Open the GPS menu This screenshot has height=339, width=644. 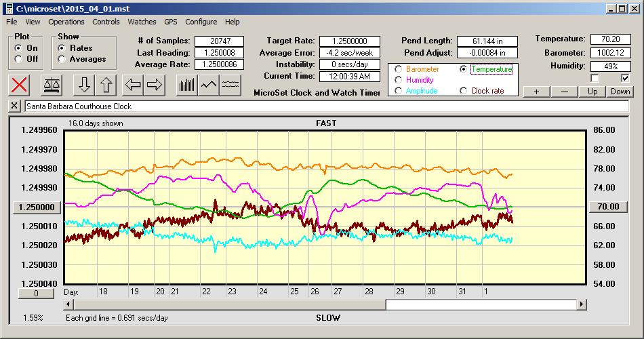(x=170, y=22)
